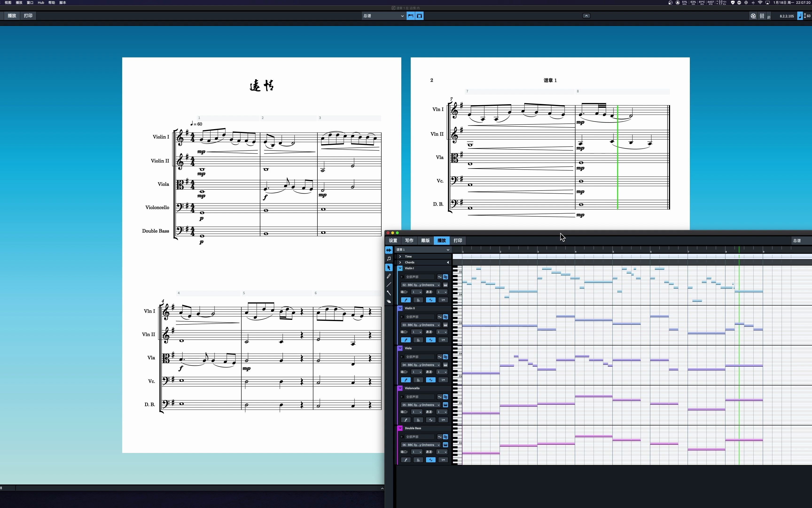This screenshot has width=812, height=508.
Task: Select the eraser tool
Action: [389, 301]
